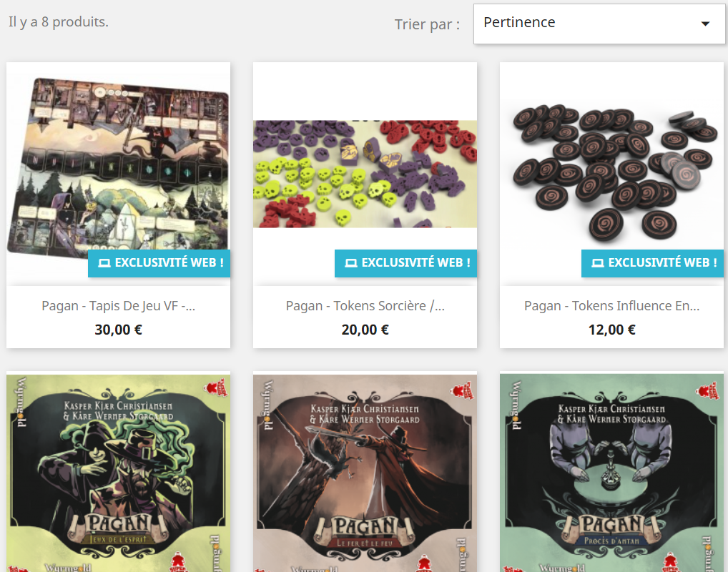
Task: Click the sort dropdown arrow
Action: 705,24
